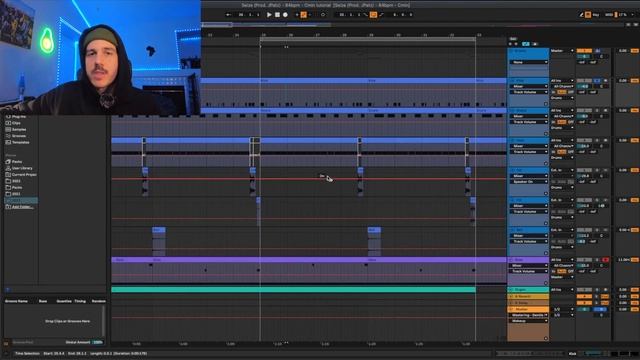Click the highlighted blue icon below Set
Screen dimensions: 640x360
click(526, 44)
